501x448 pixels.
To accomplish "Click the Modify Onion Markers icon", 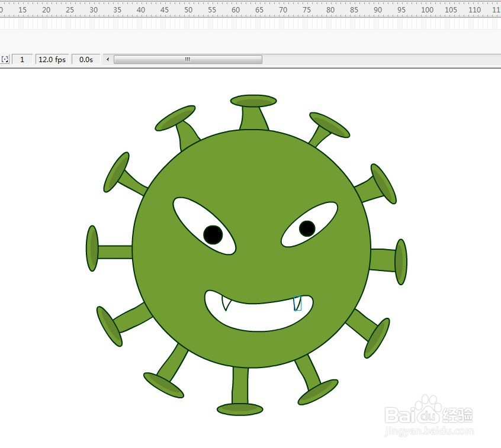I will (5, 59).
